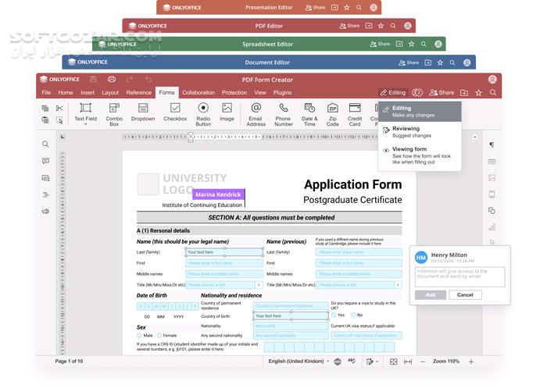Open English (United Kingdom) language dropdown

299,362
